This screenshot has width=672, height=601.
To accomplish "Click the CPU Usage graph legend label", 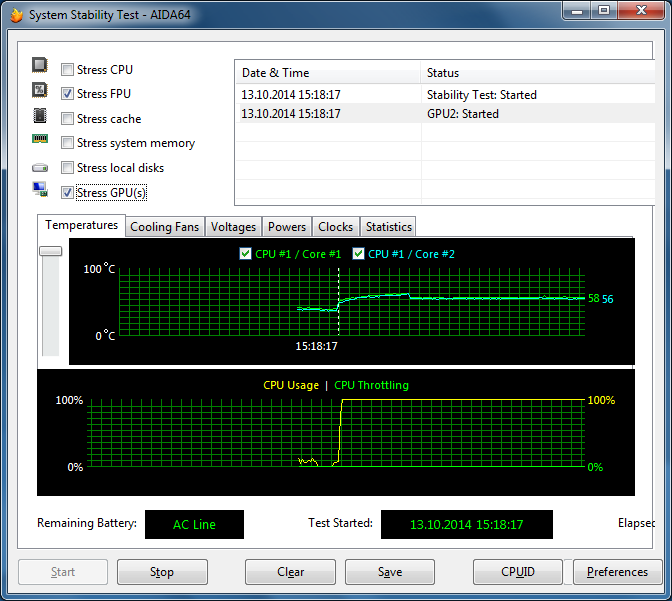I will pyautogui.click(x=291, y=385).
